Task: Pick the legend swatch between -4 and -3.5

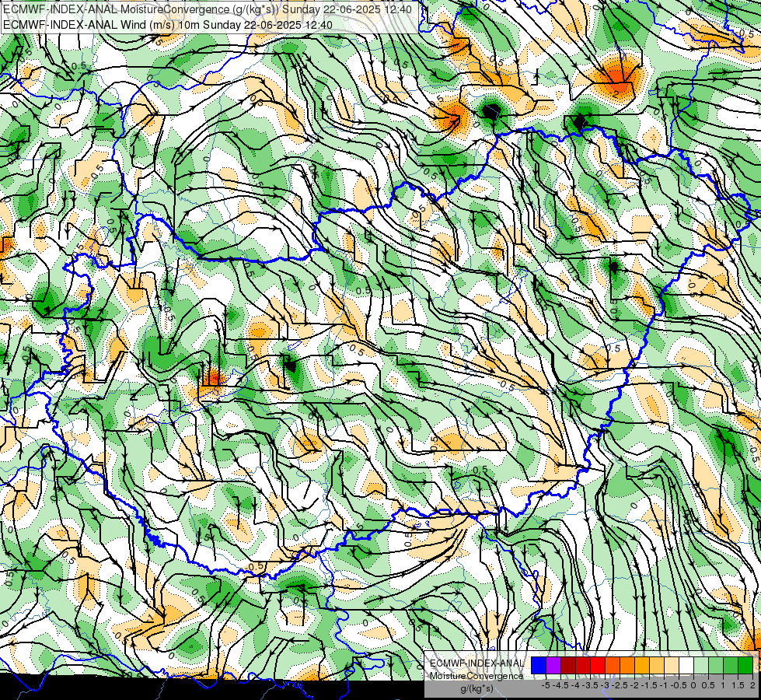Action: coord(583,666)
